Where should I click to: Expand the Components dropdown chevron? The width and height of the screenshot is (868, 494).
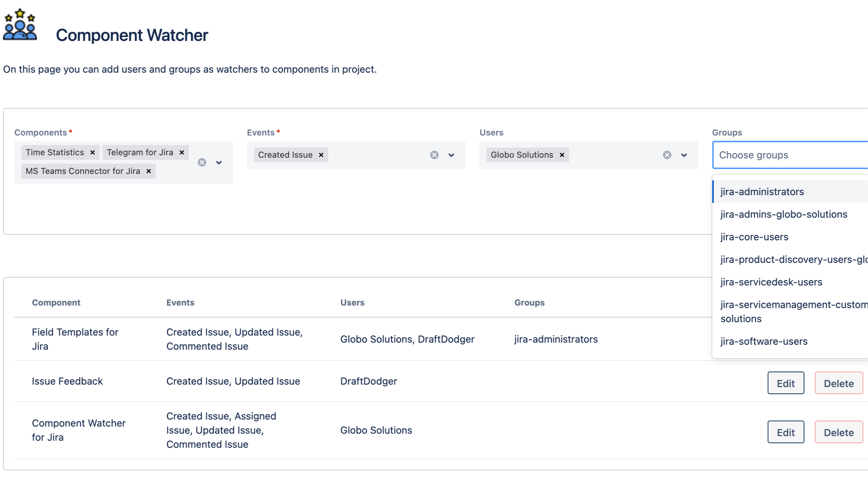[x=219, y=162]
